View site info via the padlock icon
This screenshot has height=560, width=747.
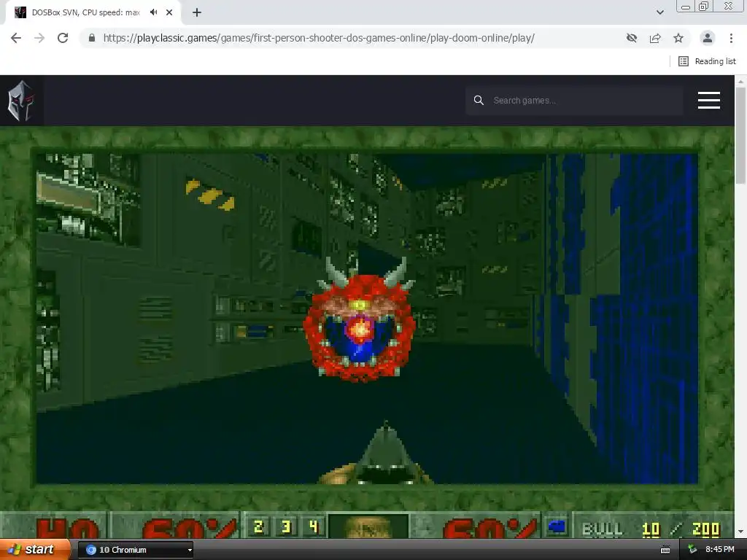click(92, 38)
